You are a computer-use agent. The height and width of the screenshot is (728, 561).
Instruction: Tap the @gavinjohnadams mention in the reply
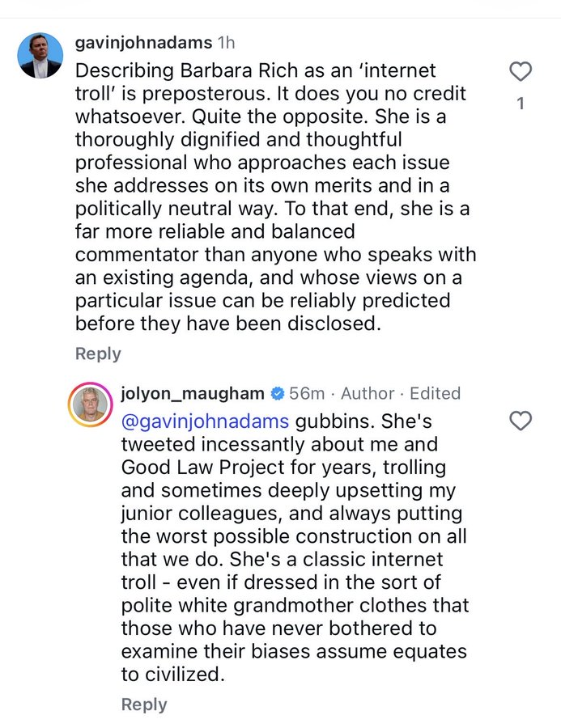click(205, 421)
